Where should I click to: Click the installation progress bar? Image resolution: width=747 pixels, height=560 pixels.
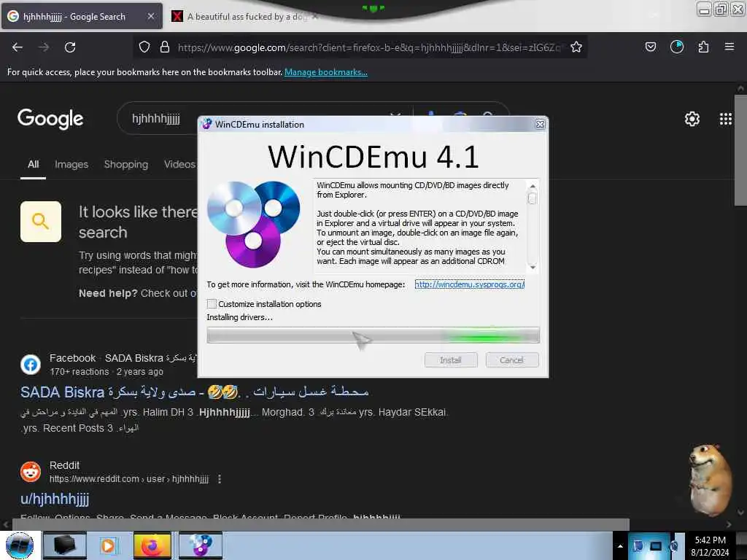[x=373, y=335]
